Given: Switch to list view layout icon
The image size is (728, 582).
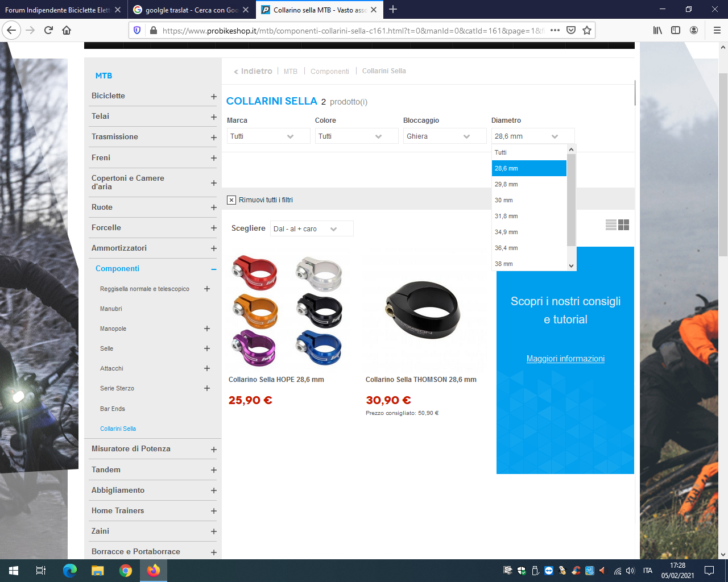Looking at the screenshot, I should point(611,225).
